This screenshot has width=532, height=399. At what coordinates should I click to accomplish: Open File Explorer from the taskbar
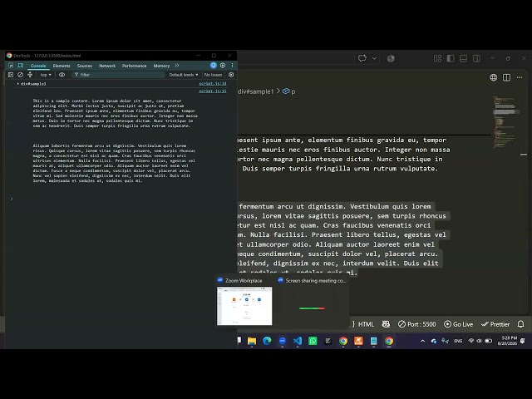(252, 341)
